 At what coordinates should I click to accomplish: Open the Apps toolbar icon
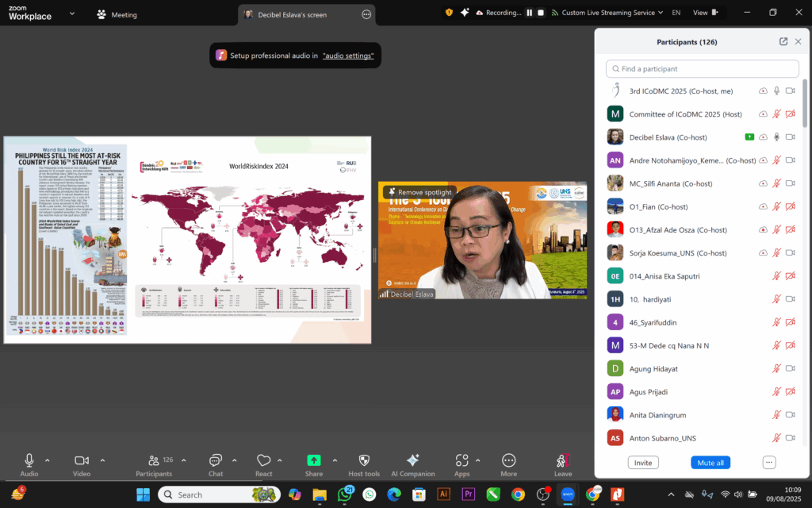462,461
